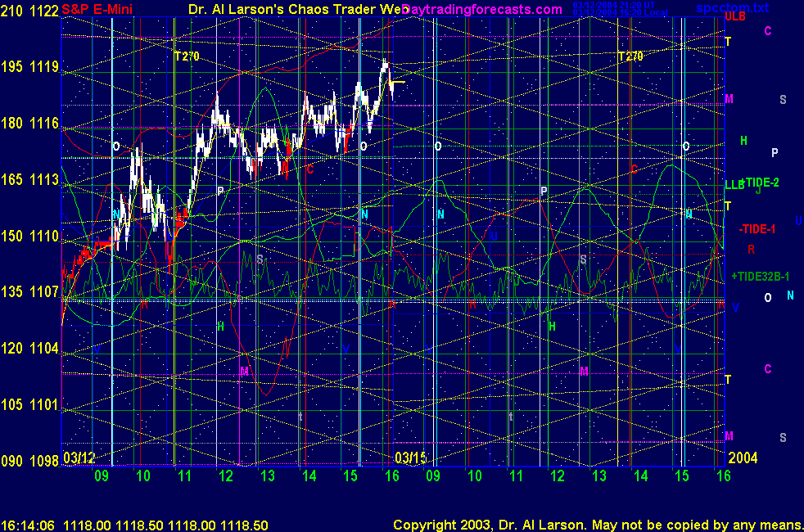Screen dimensions: 804x532
Task: Select the 21:20 UT timestamp line
Action: [614, 5]
